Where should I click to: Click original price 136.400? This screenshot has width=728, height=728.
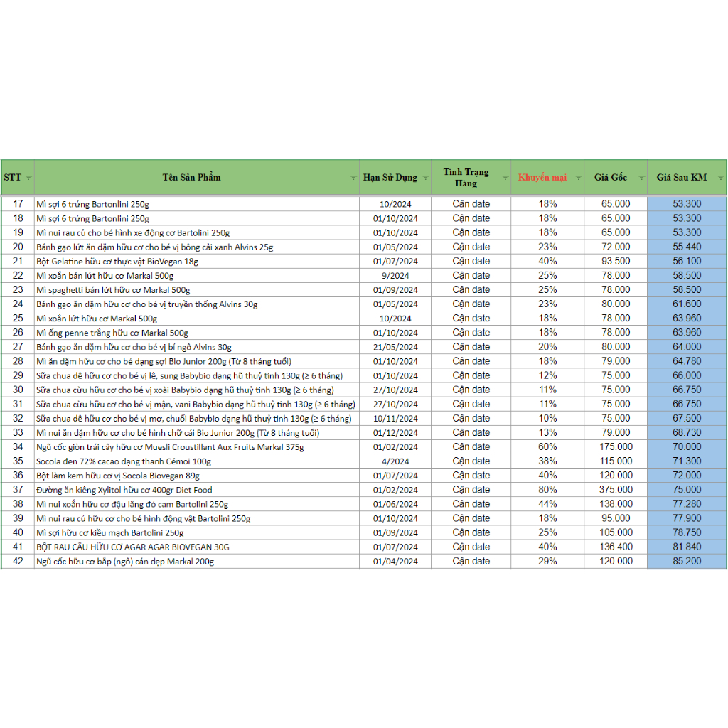tap(616, 547)
